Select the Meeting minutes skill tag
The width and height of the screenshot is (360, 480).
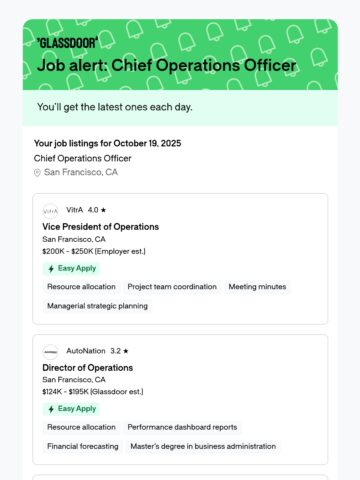(x=257, y=287)
